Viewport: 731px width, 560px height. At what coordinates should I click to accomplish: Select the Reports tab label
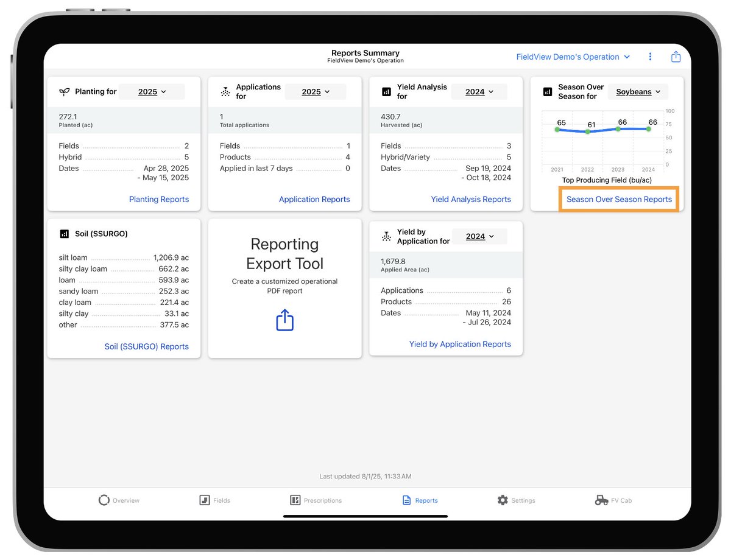[x=426, y=501]
